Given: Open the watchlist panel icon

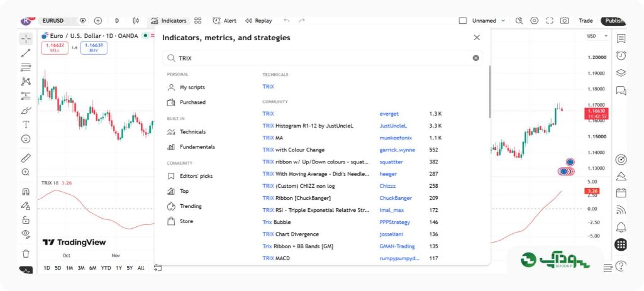Looking at the screenshot, I should pos(621,38).
